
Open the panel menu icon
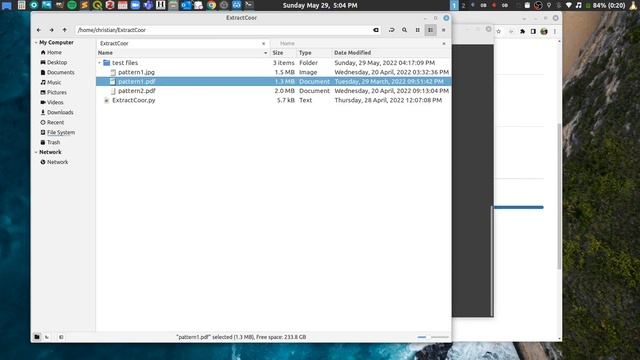click(x=7, y=5)
